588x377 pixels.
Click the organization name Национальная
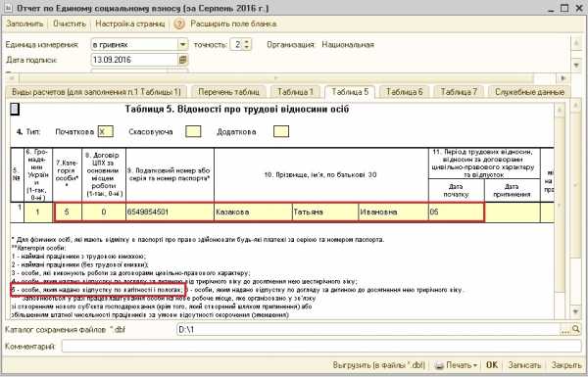pos(348,45)
